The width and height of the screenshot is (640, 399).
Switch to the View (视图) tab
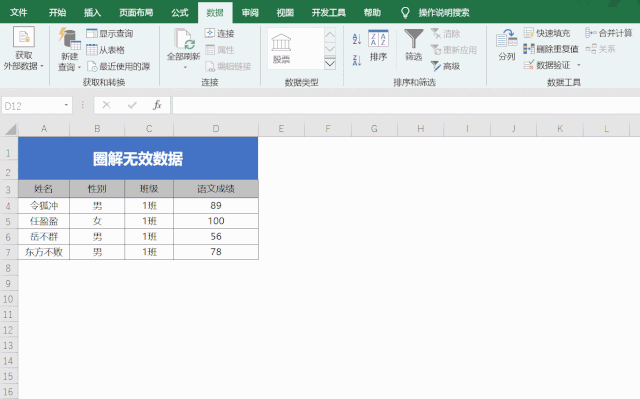[x=285, y=13]
